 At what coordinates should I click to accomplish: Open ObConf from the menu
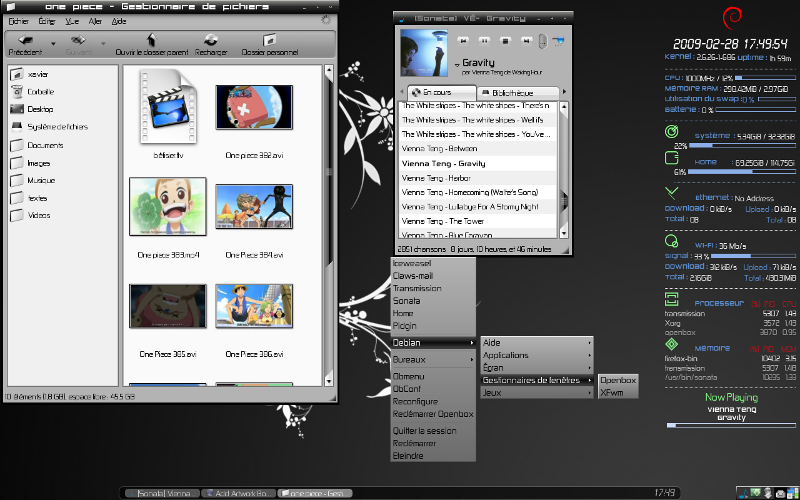coord(433,389)
